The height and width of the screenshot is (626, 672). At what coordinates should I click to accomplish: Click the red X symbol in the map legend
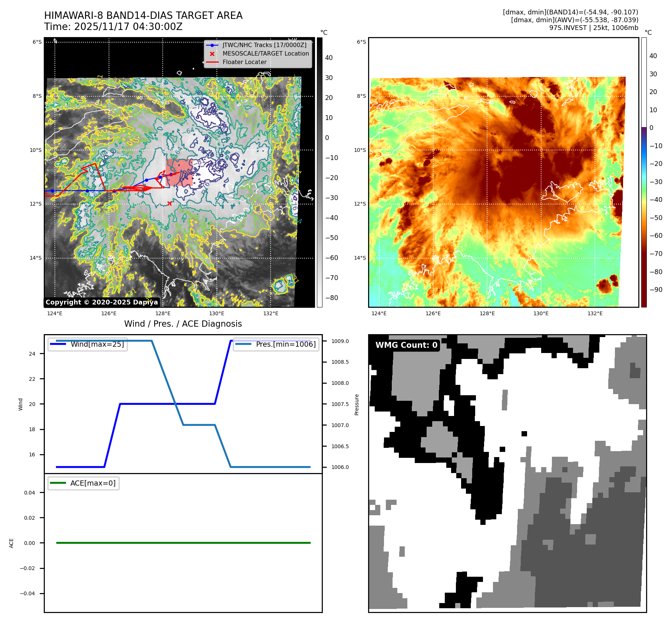(x=212, y=54)
